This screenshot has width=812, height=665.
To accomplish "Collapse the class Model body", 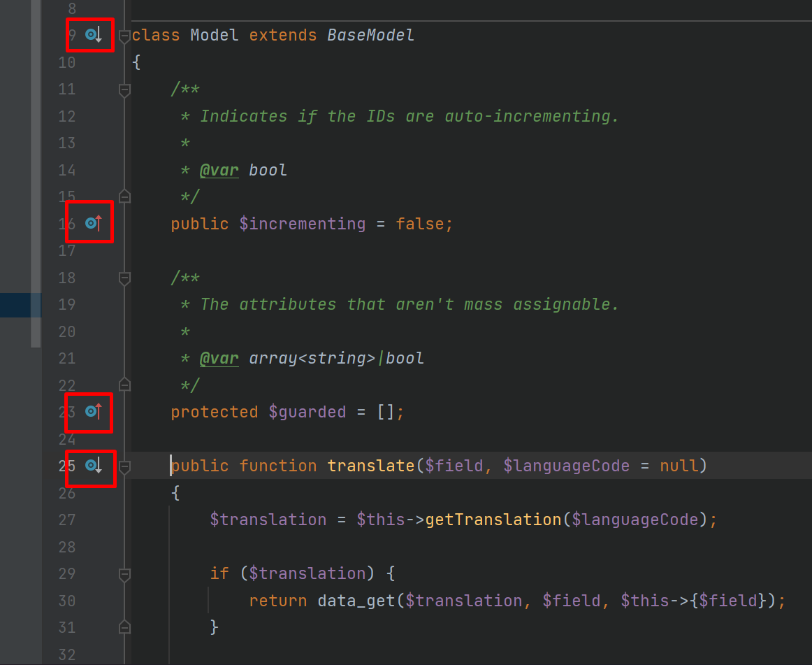I will [x=124, y=34].
